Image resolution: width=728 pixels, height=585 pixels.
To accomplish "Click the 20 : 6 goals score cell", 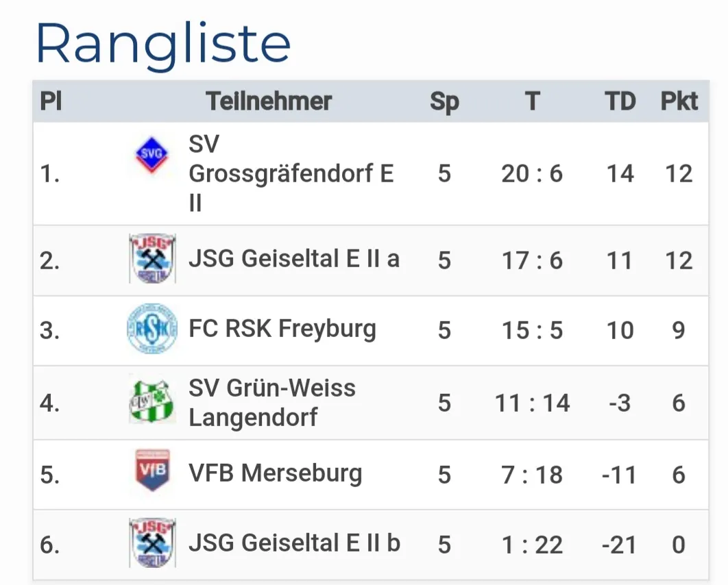I will click(x=532, y=174).
